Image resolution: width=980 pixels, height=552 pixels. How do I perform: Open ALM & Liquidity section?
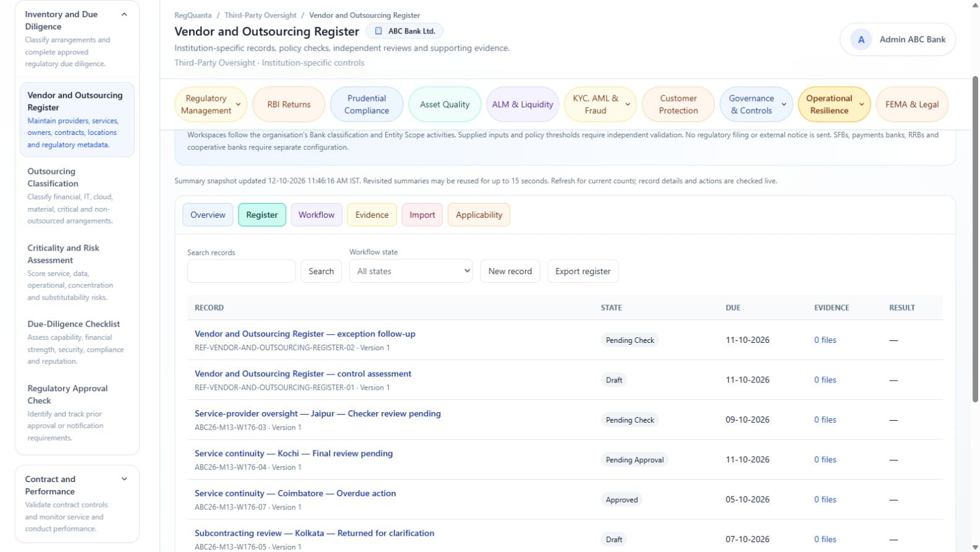coord(522,105)
